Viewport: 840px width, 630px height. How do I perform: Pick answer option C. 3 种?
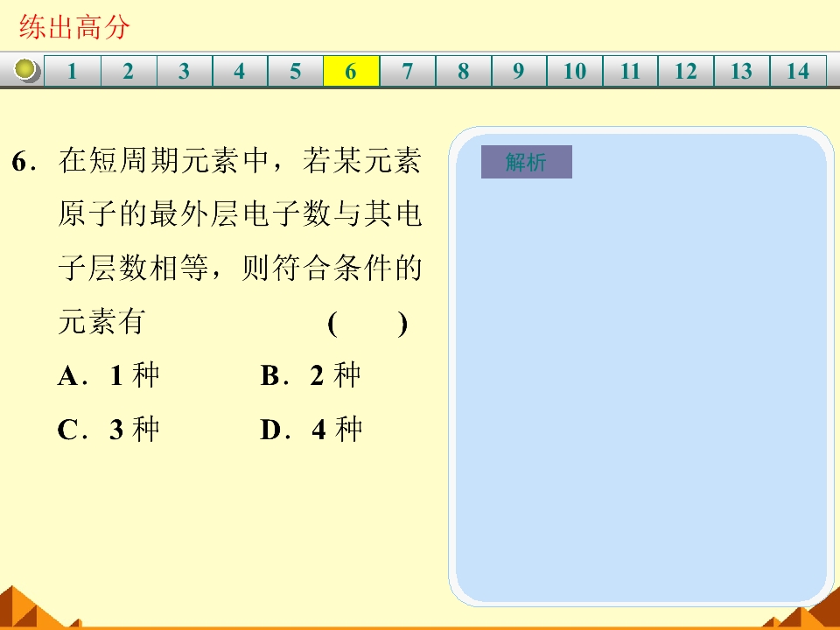(109, 430)
